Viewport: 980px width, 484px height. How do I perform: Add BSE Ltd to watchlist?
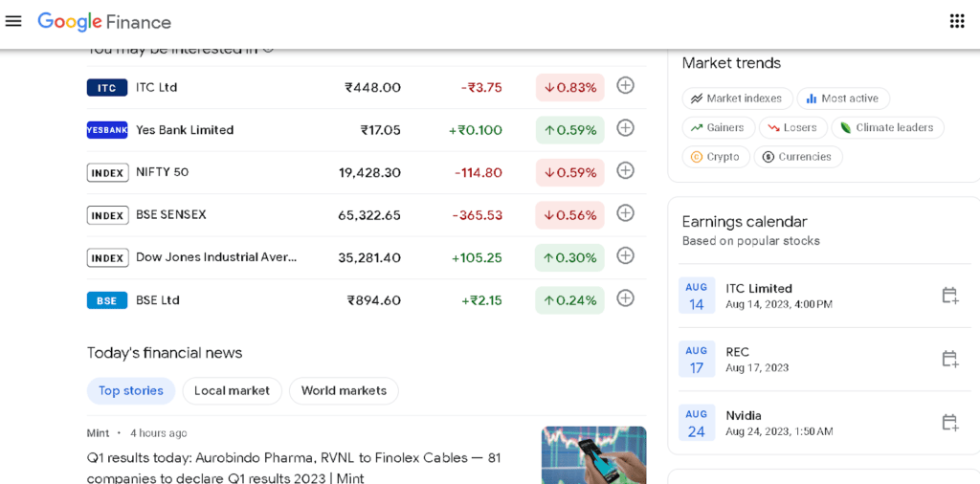click(626, 297)
